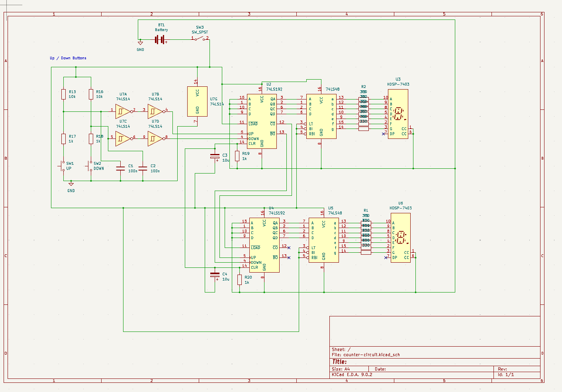Click the seven-segment glyph inside U3
Viewport: 562px width, 392px height.
(x=399, y=113)
